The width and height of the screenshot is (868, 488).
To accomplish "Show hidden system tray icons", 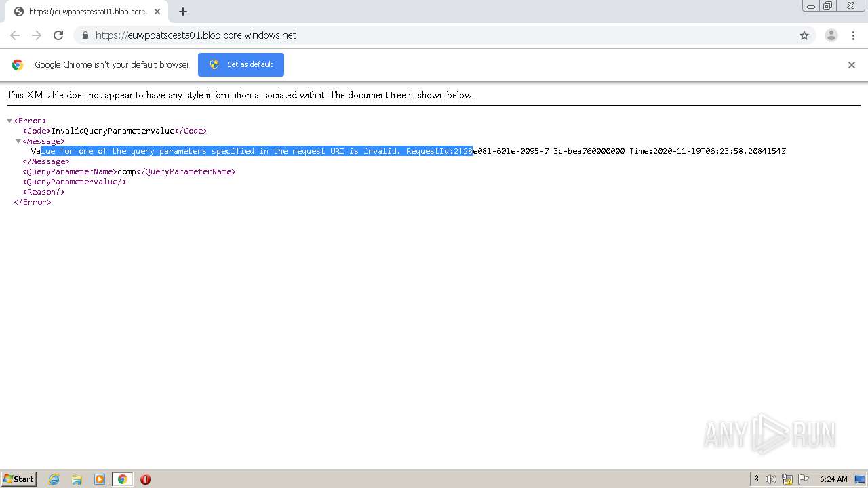I will point(756,479).
